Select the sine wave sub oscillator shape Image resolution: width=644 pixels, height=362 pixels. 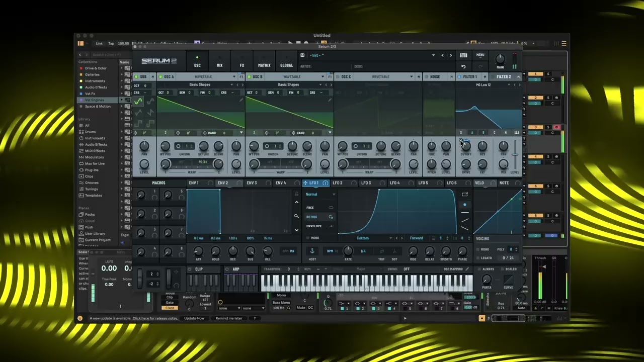(138, 101)
